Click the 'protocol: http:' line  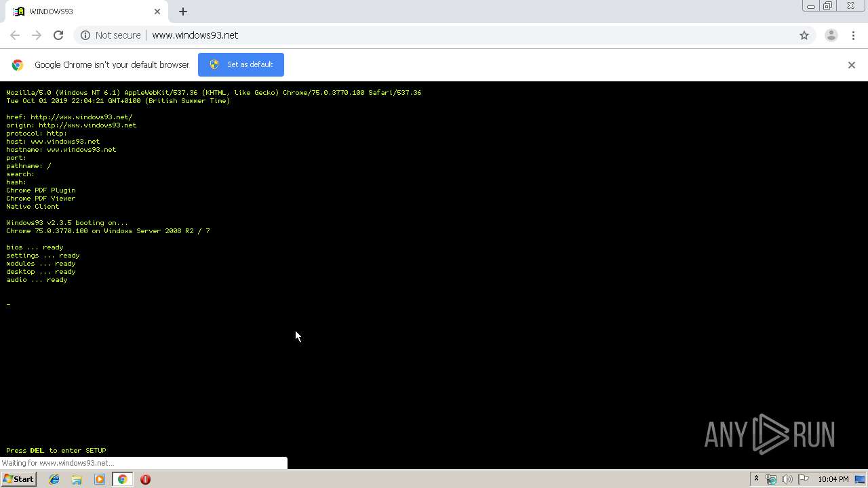(x=37, y=133)
